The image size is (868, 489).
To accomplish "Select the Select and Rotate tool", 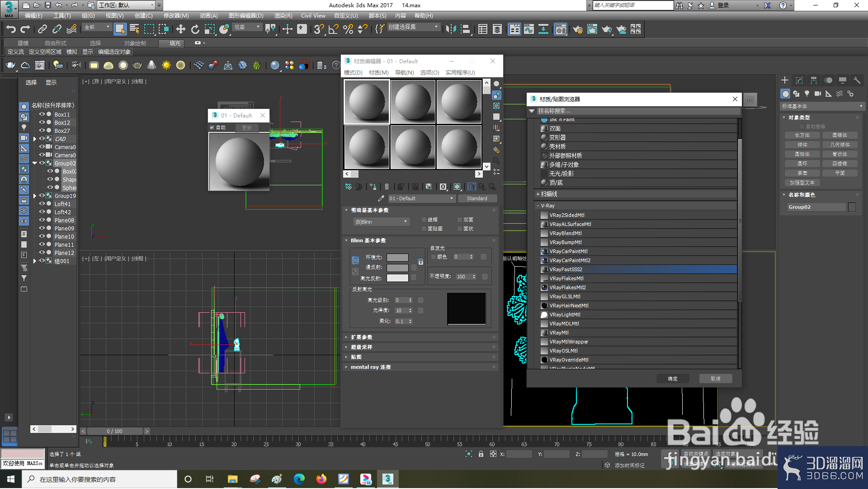I will coord(195,29).
